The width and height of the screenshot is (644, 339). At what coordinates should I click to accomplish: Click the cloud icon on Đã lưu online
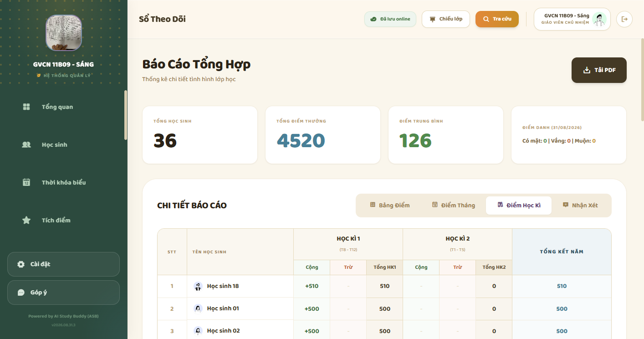coord(373,19)
